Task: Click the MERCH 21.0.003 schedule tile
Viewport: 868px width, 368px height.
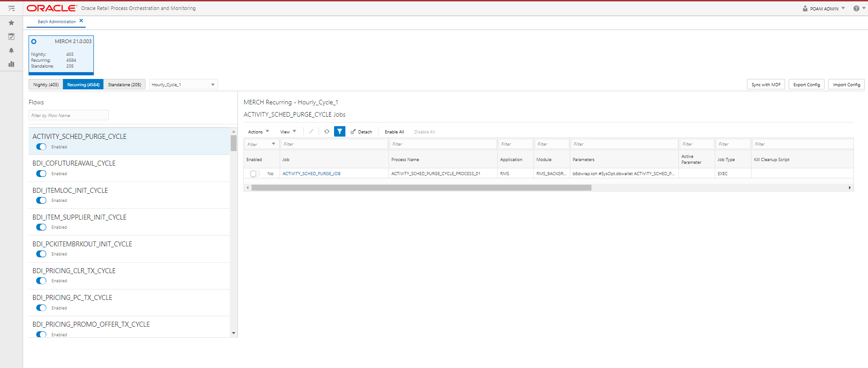Action: click(x=61, y=55)
